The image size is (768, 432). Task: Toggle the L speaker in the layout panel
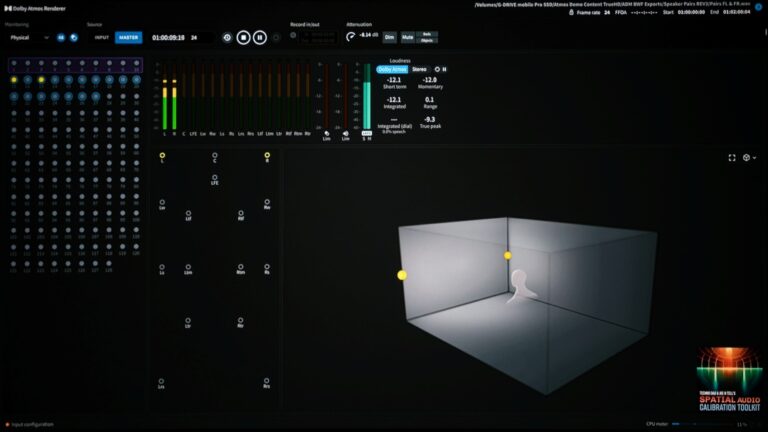click(x=162, y=157)
